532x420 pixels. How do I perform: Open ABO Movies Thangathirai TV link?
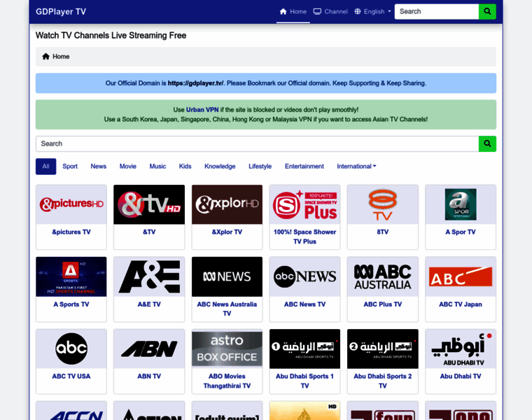tap(227, 381)
